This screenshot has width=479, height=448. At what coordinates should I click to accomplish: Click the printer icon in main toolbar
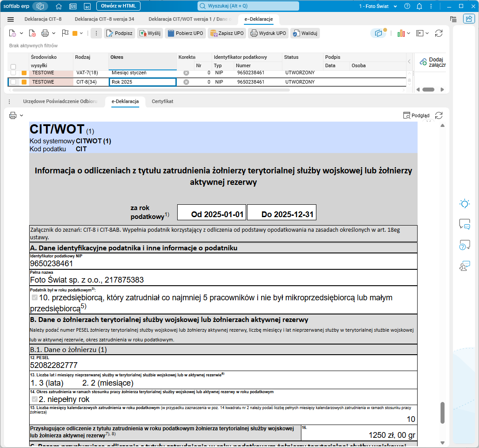(45, 33)
